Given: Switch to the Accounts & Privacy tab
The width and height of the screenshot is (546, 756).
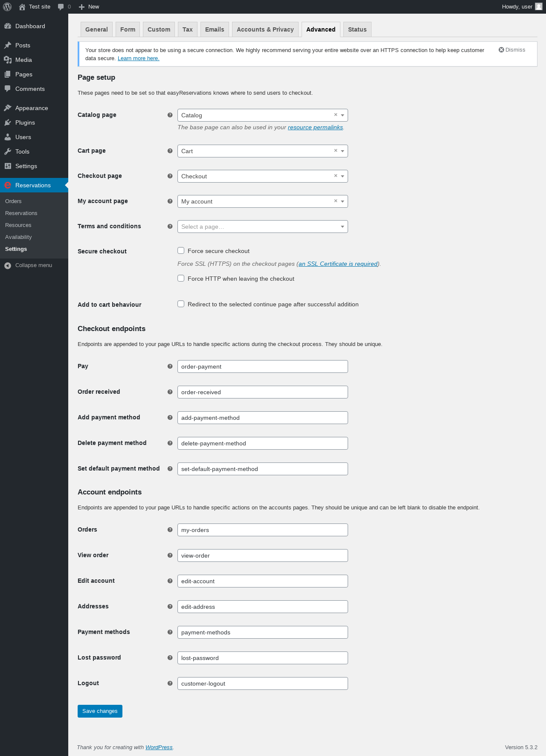Looking at the screenshot, I should (265, 29).
